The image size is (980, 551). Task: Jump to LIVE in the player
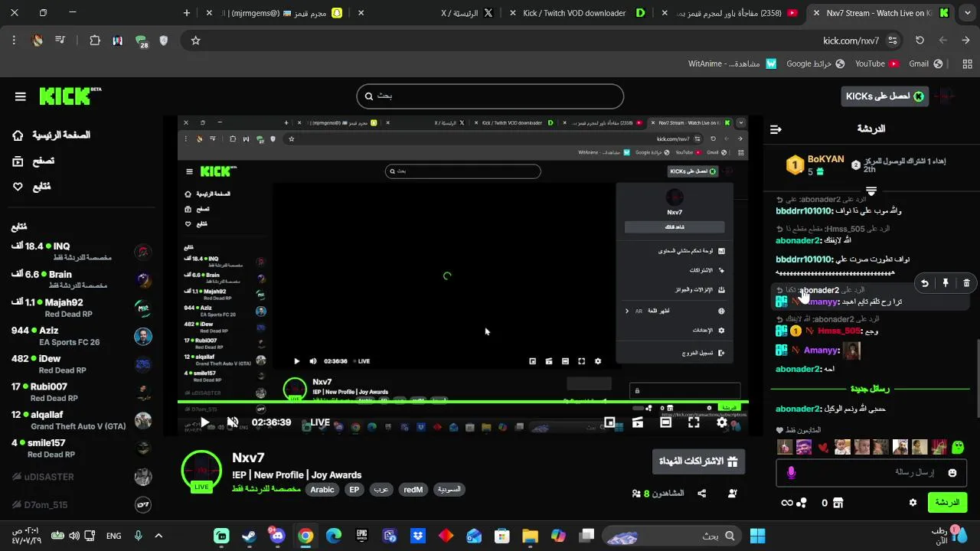pyautogui.click(x=320, y=422)
